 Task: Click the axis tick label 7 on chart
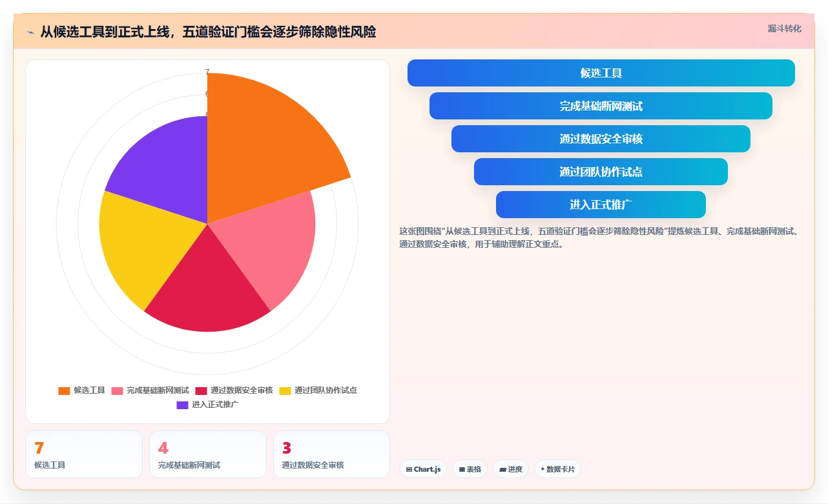pos(207,72)
